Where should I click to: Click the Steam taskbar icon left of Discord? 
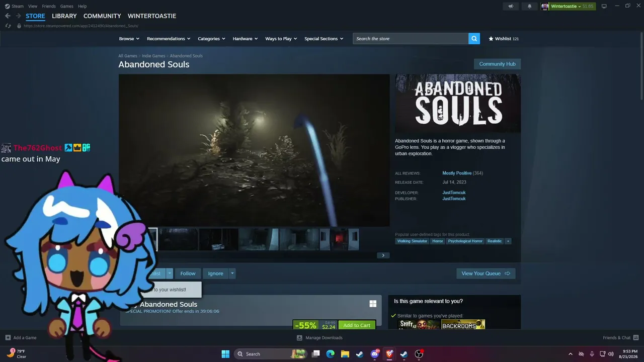(360, 354)
